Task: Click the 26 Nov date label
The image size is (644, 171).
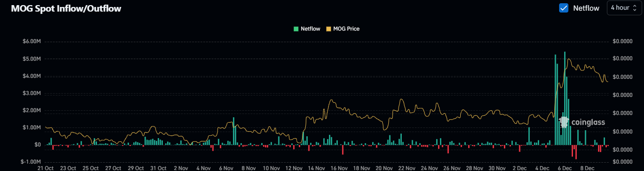Action: click(452, 168)
